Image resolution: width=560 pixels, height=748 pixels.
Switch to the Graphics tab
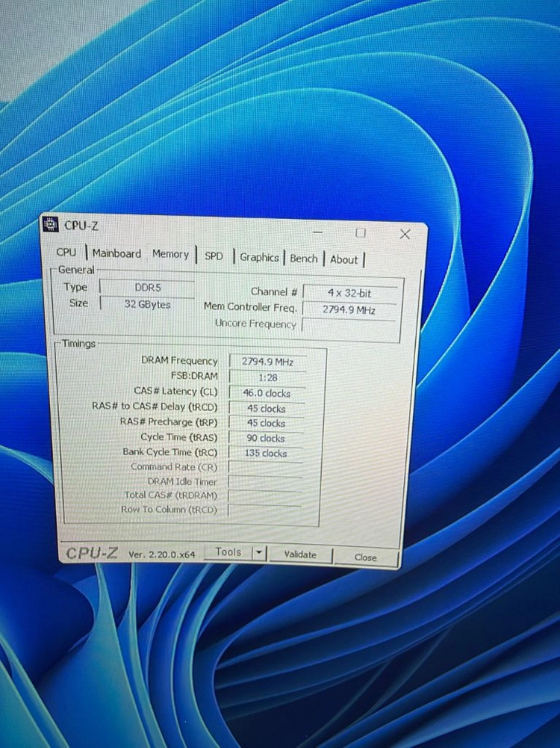tap(259, 258)
